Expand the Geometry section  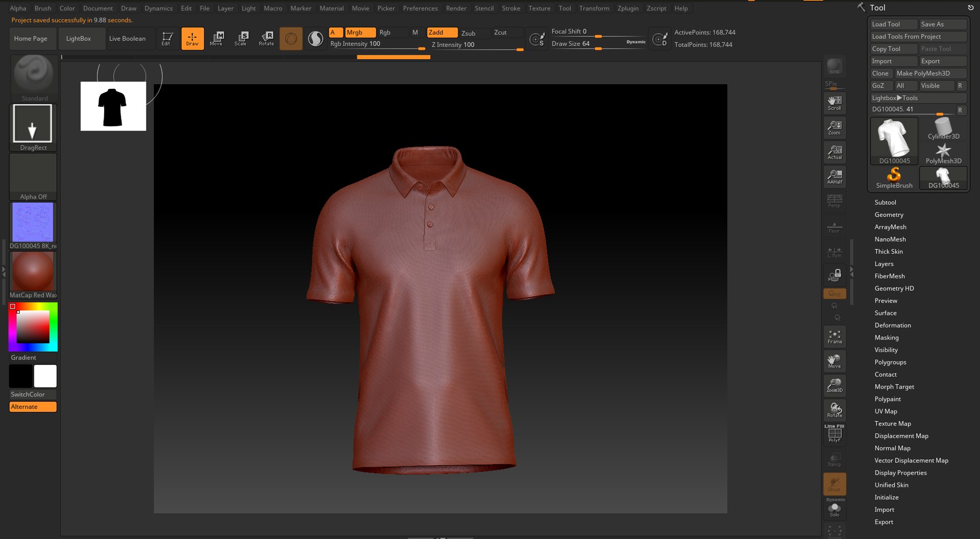click(x=889, y=215)
